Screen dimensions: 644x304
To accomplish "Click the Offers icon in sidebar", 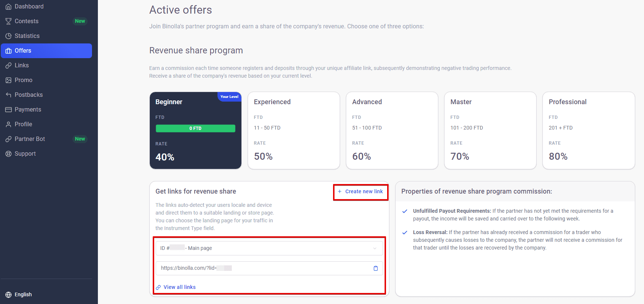I will [8, 51].
